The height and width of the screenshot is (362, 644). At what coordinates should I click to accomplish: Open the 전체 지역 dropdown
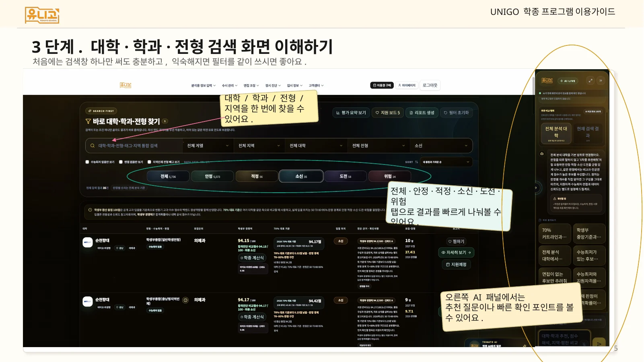pyautogui.click(x=259, y=146)
